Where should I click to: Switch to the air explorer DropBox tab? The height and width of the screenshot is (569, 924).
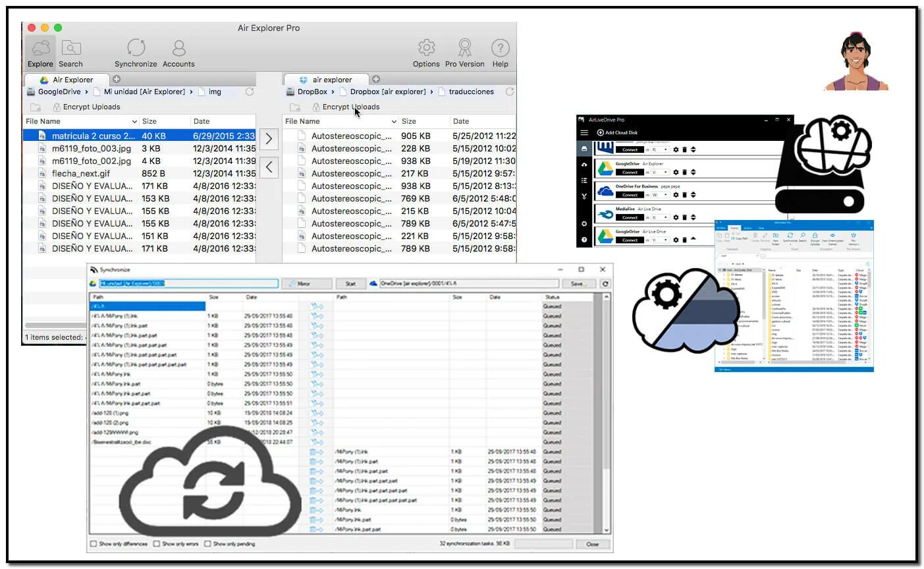point(326,79)
